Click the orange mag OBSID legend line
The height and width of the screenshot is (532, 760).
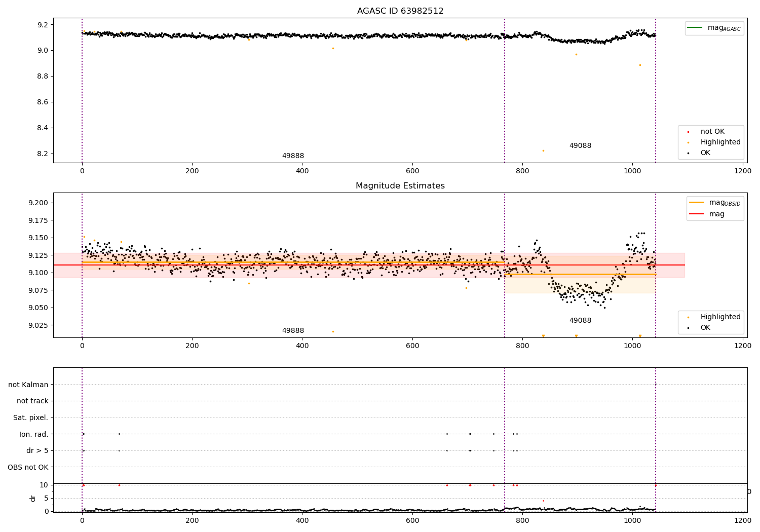tap(697, 202)
